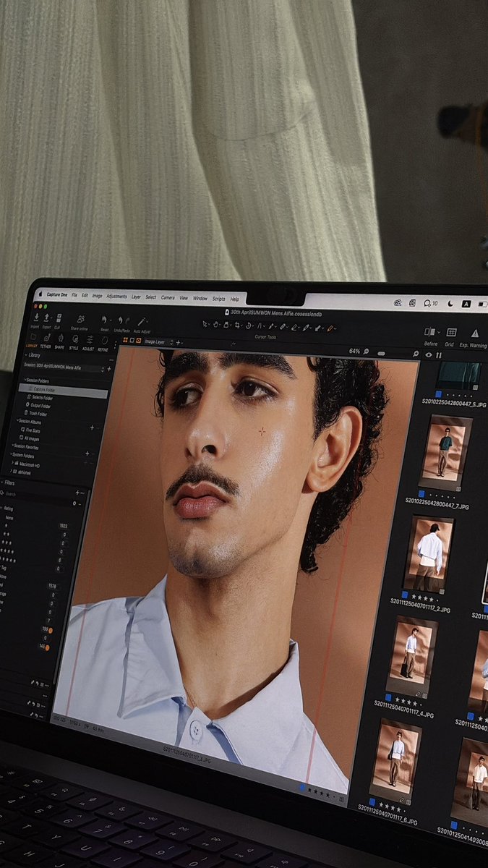
Task: Open the File menu
Action: [x=74, y=295]
